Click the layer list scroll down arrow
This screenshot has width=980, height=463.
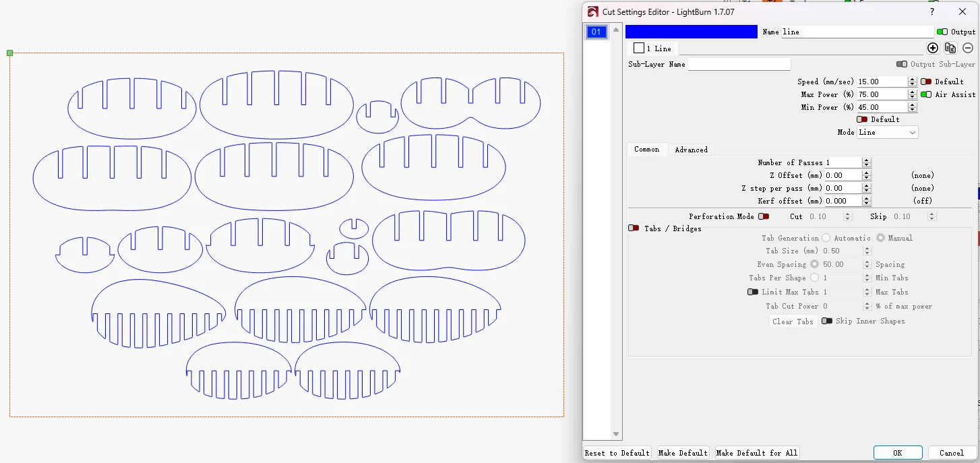pos(615,434)
